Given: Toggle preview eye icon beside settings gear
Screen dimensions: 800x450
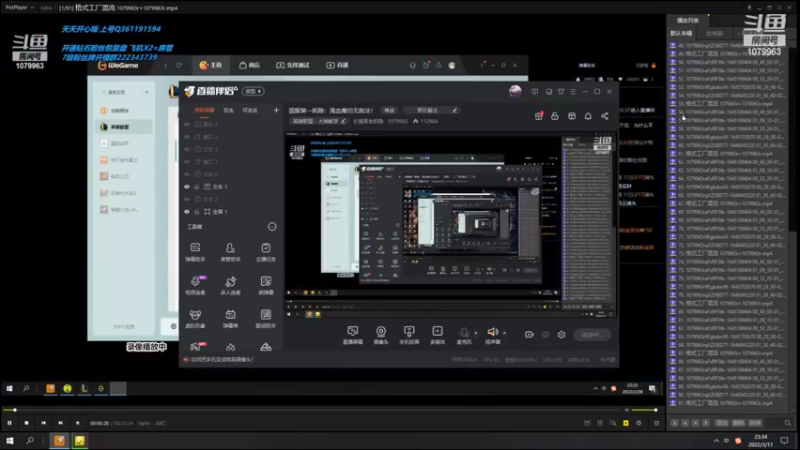Looking at the screenshot, I should (x=545, y=335).
